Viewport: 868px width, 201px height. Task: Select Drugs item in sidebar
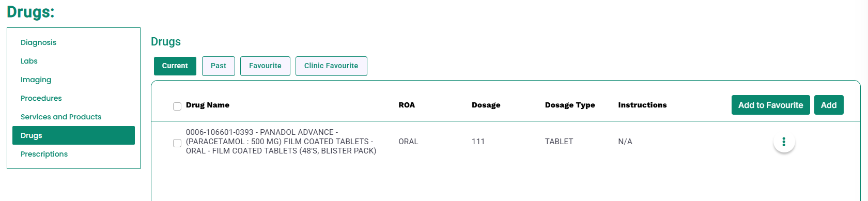73,135
